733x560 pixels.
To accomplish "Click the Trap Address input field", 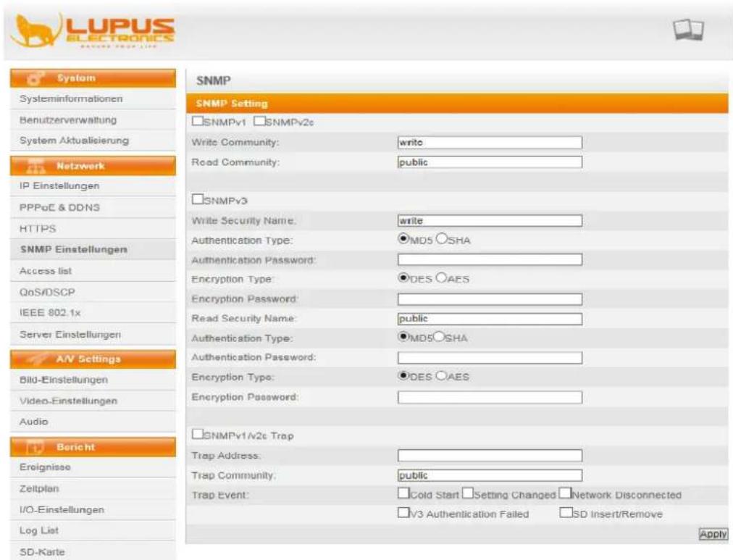I will [x=490, y=456].
